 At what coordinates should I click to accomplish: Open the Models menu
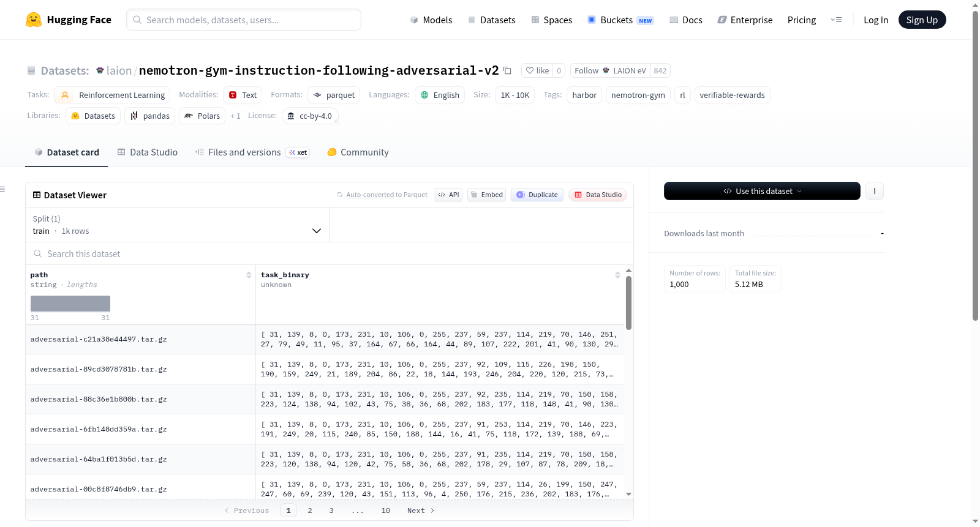point(431,20)
